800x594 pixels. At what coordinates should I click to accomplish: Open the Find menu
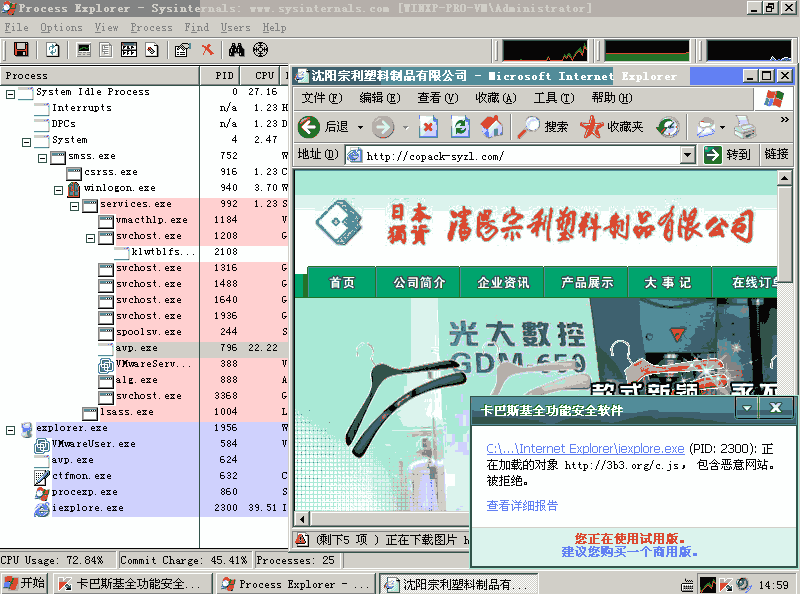pos(196,28)
